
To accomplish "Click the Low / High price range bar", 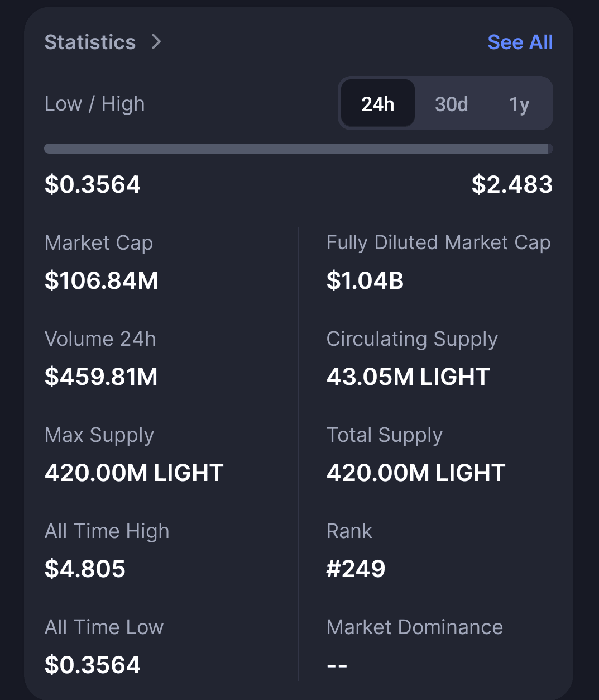I will point(298,149).
